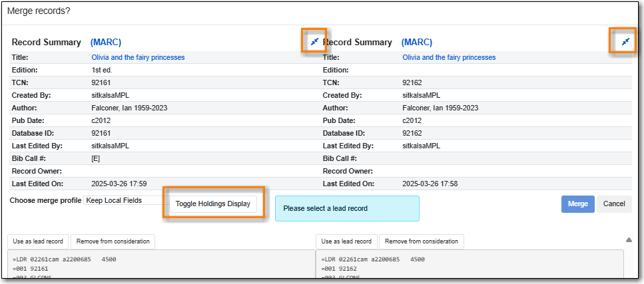Image resolution: width=644 pixels, height=284 pixels.
Task: Collapse the right record summary using its icon
Action: click(625, 42)
